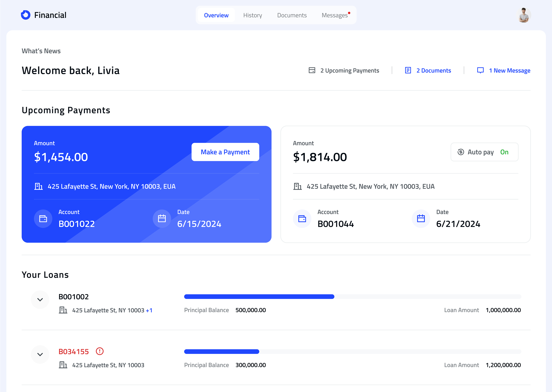Viewport: 552px width, 392px height.
Task: Open the 1 New Message link
Action: pos(509,70)
